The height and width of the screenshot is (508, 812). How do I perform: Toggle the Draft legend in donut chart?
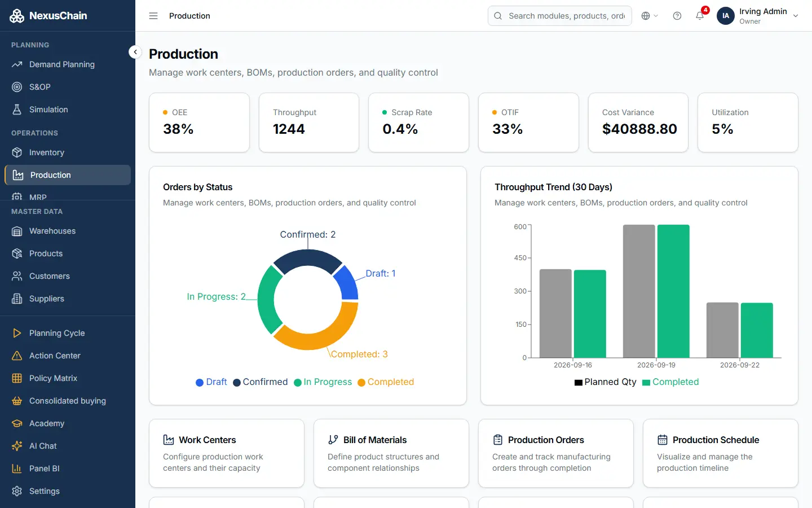pyautogui.click(x=211, y=382)
